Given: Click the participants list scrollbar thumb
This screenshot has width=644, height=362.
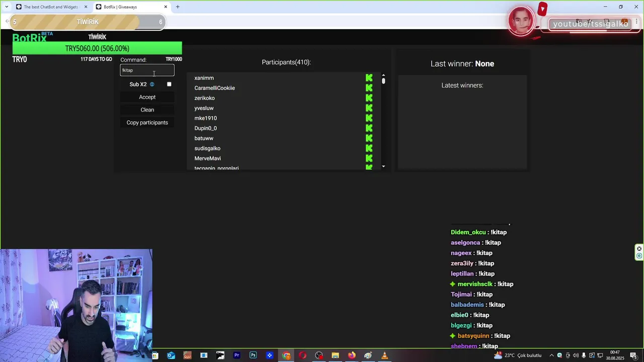Looking at the screenshot, I should coord(383,80).
